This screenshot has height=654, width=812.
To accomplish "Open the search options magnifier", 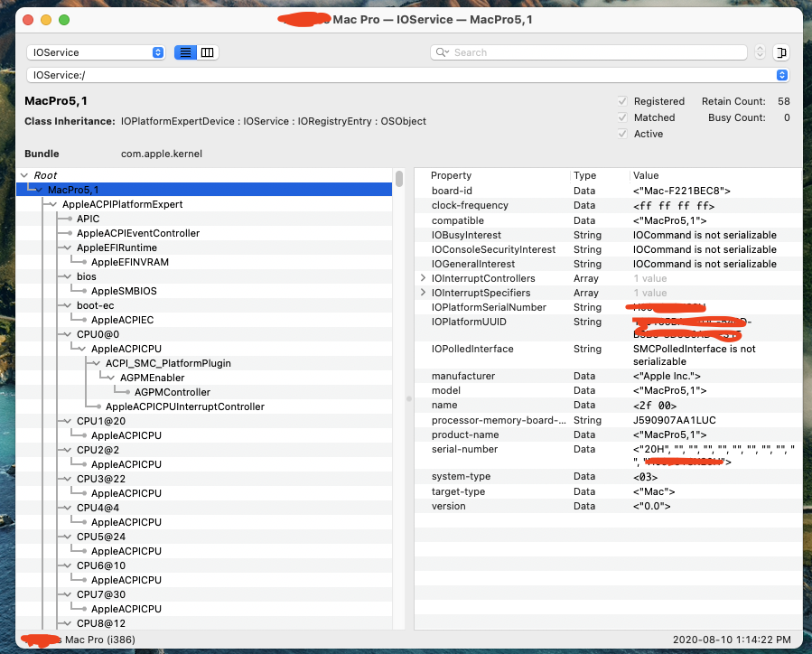I will (x=442, y=52).
